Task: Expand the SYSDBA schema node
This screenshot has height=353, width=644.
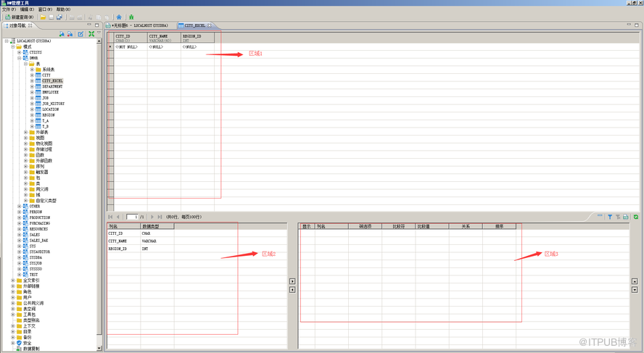Action: 20,257
